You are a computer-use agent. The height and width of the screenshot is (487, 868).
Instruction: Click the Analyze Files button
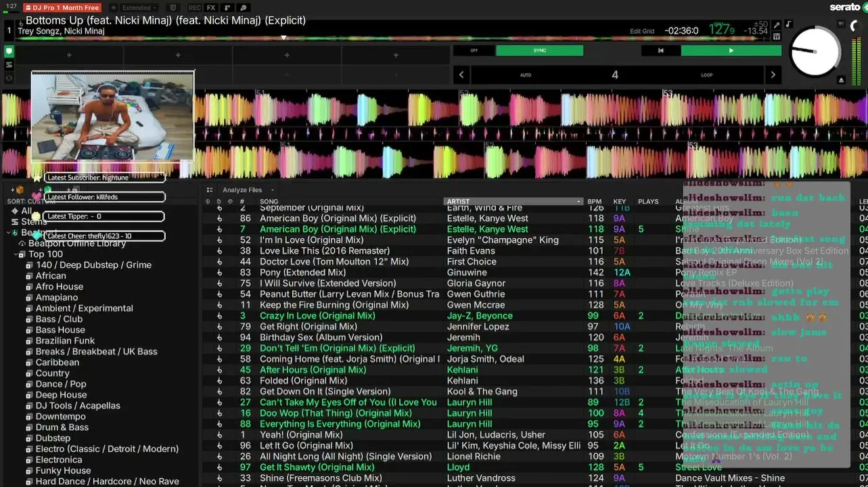[242, 190]
